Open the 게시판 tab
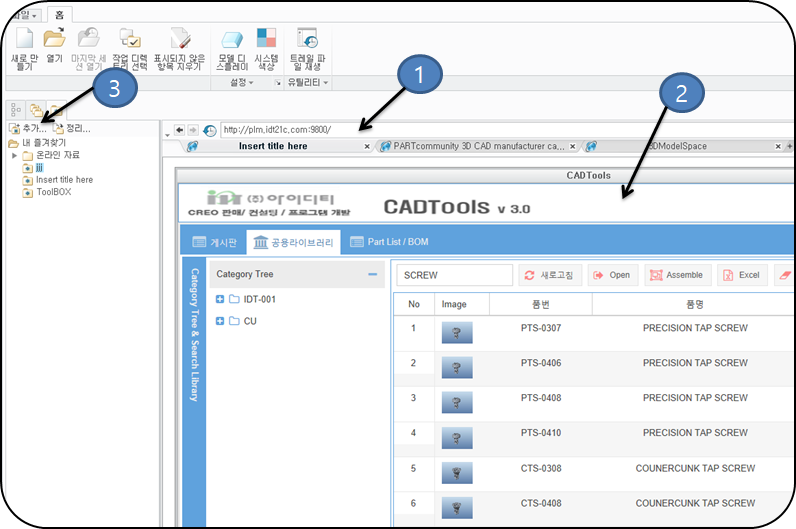Screen dimensions: 796x529 click(x=215, y=242)
